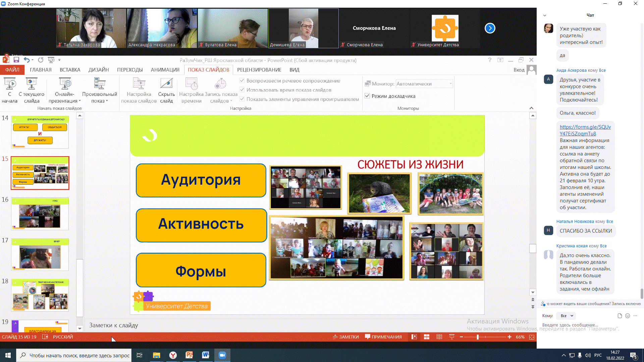Toggle Show media controls checkbox
Viewport: 644px width, 362px height.
(242, 99)
